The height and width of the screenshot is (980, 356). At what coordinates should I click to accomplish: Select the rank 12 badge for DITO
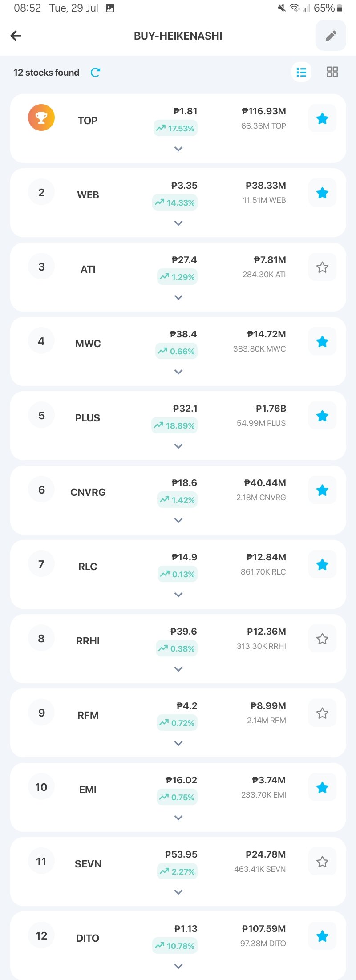(x=41, y=935)
